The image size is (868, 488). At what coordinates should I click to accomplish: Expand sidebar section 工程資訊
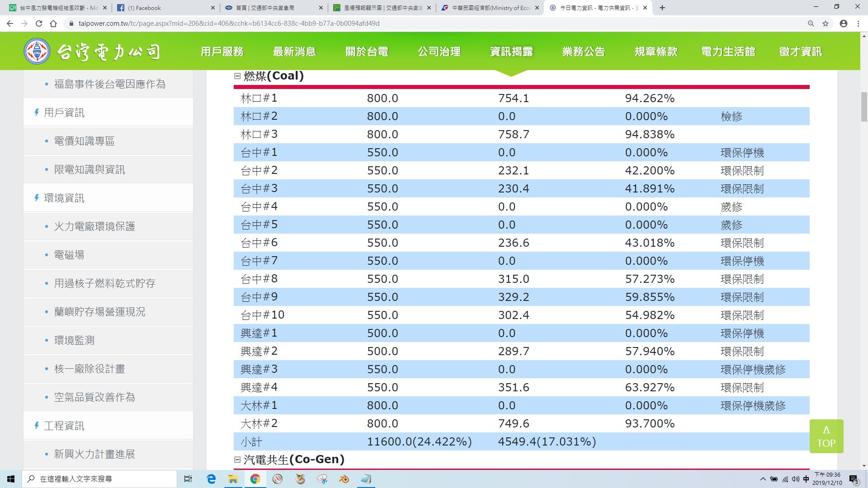point(64,426)
